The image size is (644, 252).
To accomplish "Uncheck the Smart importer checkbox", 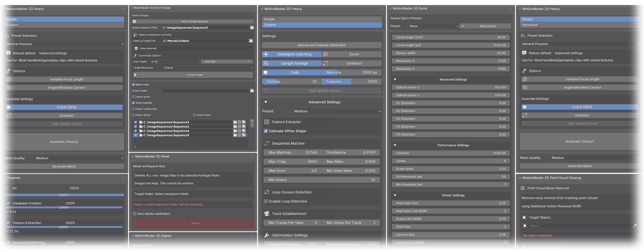I will pyautogui.click(x=133, y=103).
